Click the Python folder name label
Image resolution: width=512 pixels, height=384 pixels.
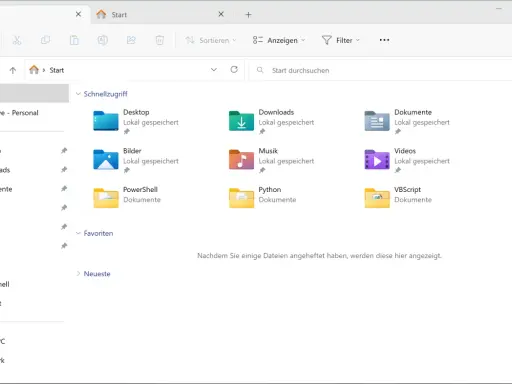pyautogui.click(x=270, y=190)
